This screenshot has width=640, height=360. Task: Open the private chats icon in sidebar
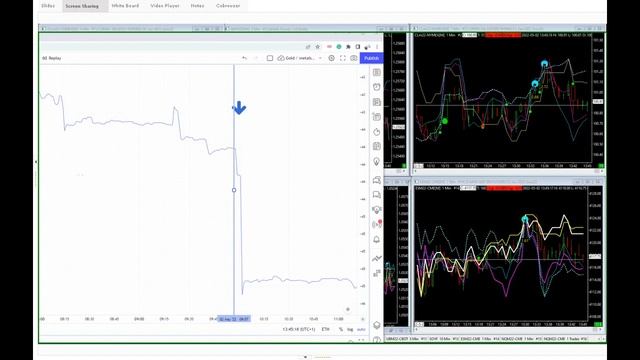377,195
